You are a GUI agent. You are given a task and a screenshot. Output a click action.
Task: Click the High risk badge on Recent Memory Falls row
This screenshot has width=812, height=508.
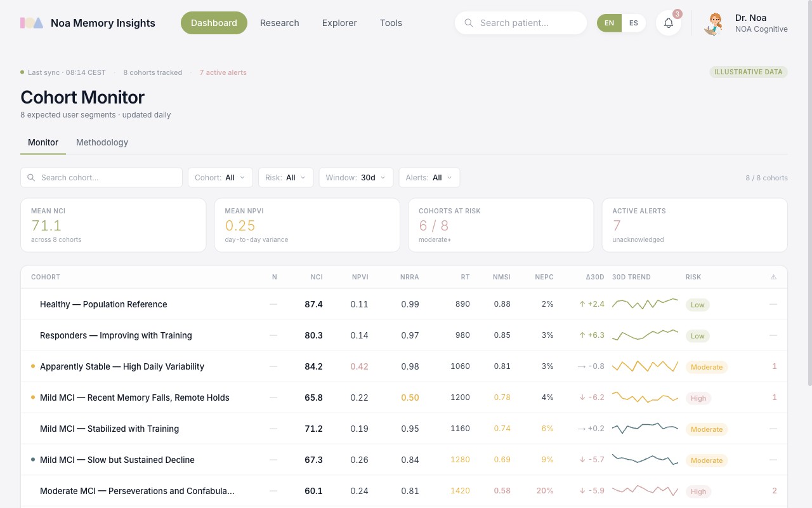pos(698,398)
